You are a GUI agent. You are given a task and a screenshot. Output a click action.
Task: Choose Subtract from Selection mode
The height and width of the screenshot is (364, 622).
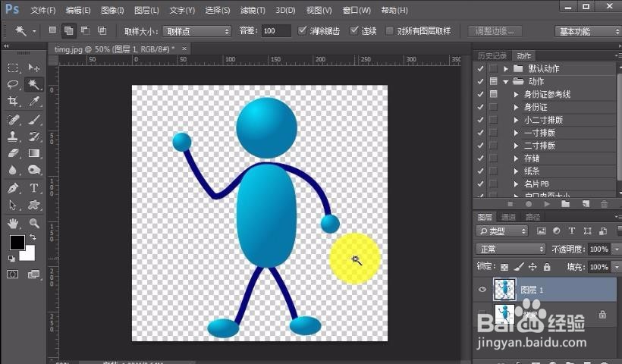pos(85,30)
